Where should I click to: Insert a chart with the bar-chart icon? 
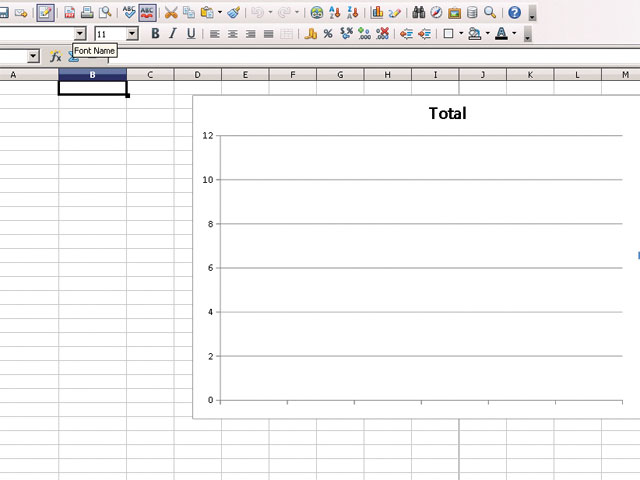click(377, 13)
